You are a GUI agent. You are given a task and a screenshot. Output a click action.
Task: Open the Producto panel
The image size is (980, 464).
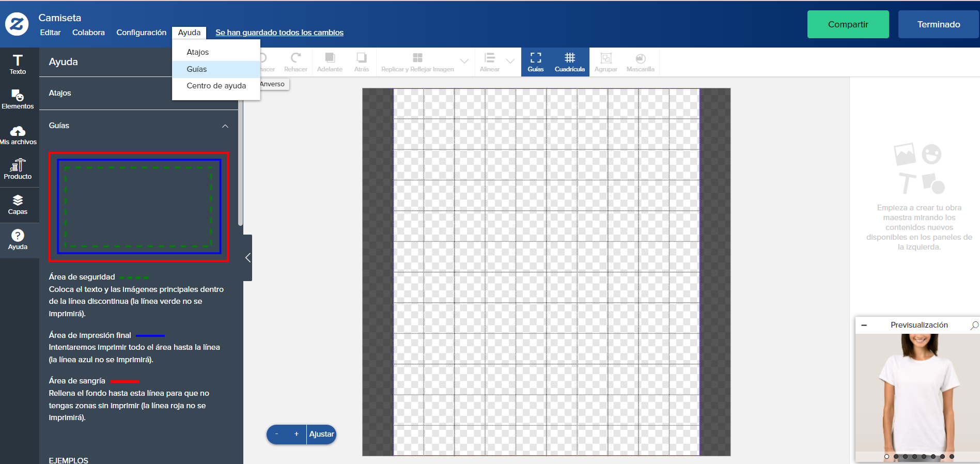(x=18, y=169)
